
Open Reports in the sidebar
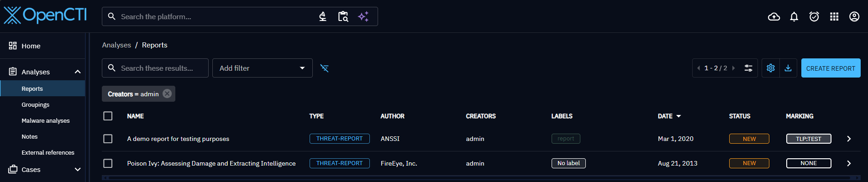(x=42, y=88)
